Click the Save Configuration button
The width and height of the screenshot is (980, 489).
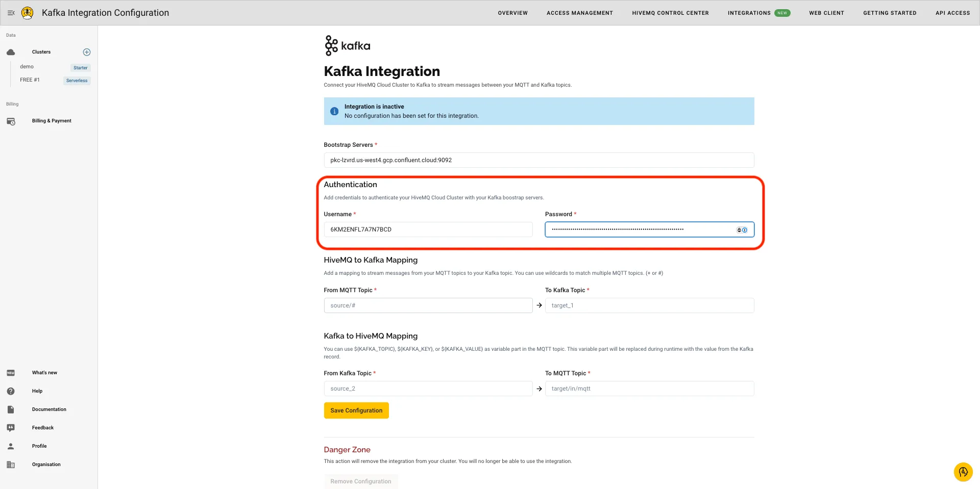(356, 410)
